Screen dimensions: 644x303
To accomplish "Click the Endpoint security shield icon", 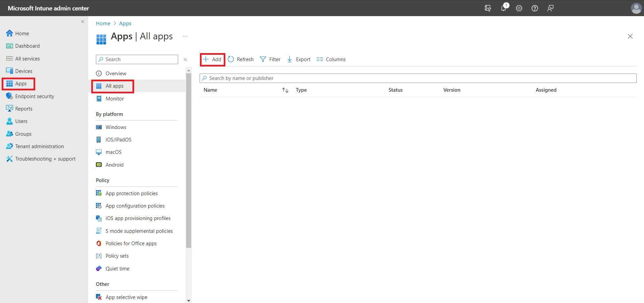I will pos(9,96).
